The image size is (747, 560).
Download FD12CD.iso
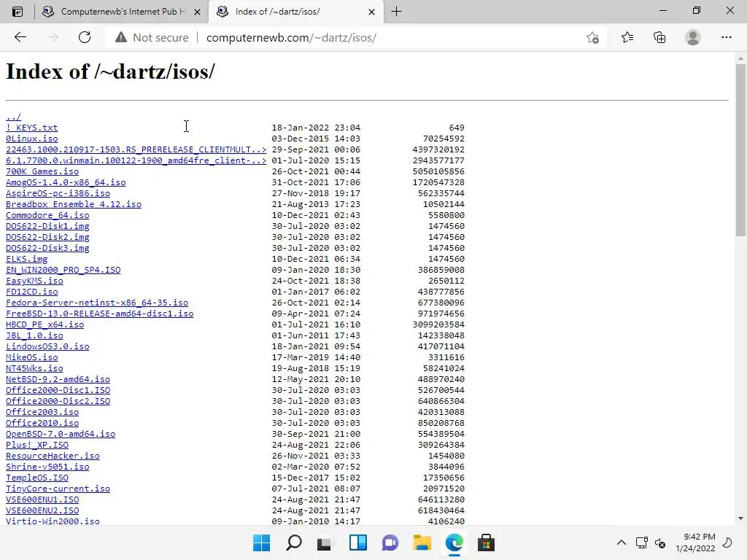(x=32, y=292)
